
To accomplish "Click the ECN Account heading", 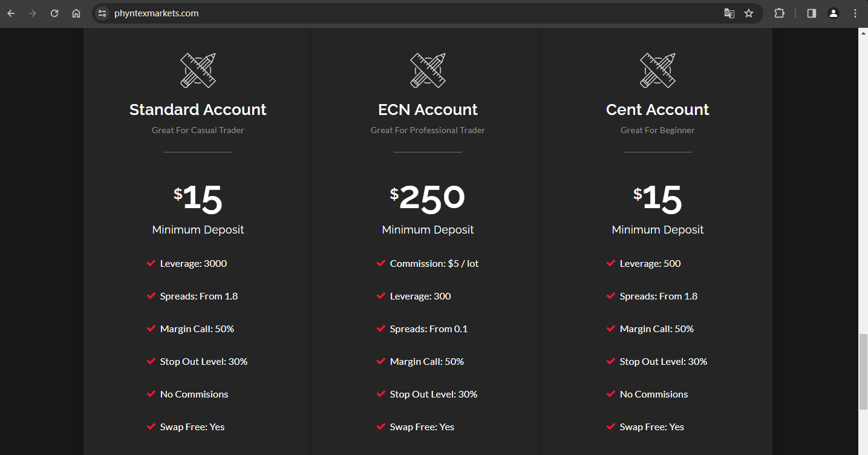I will (x=428, y=110).
